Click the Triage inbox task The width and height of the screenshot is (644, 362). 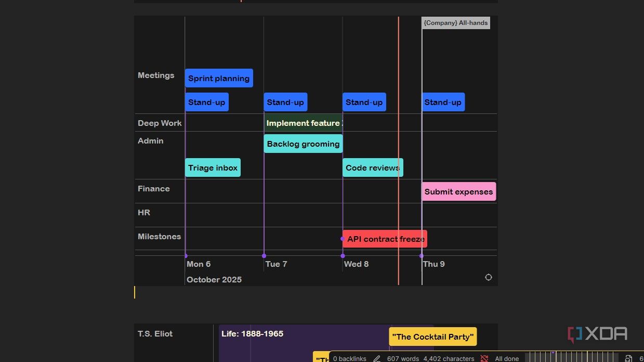click(213, 167)
